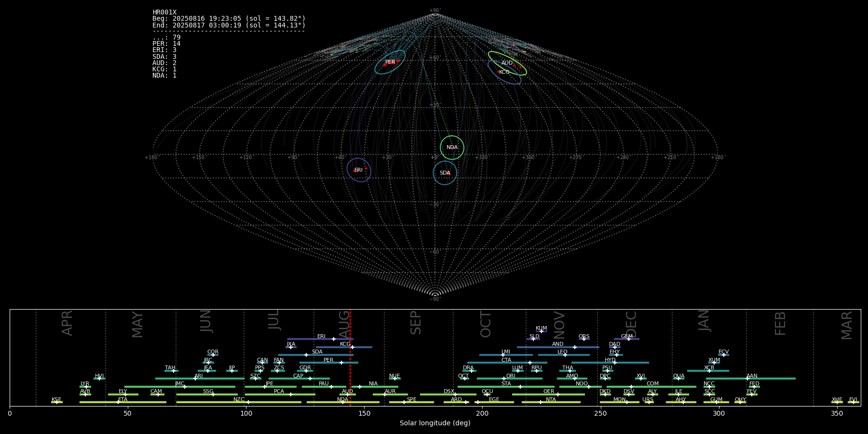Click the EVI shower label in timeline

853,400
